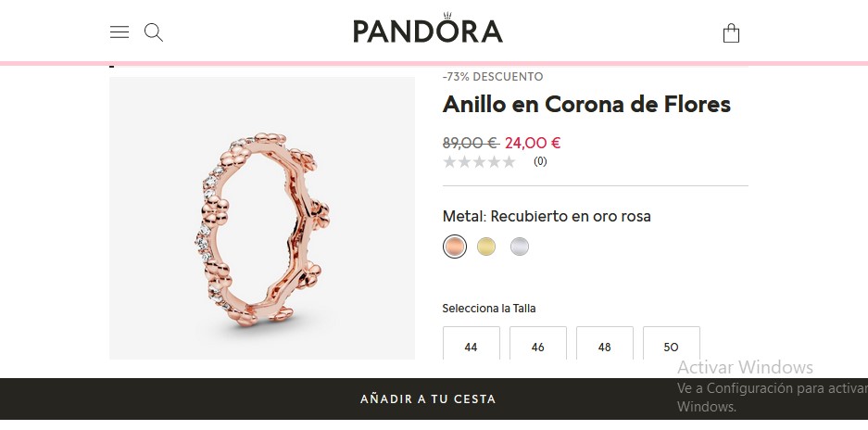868x430 pixels.
Task: Select the rose gold metal swatch
Action: coord(455,247)
